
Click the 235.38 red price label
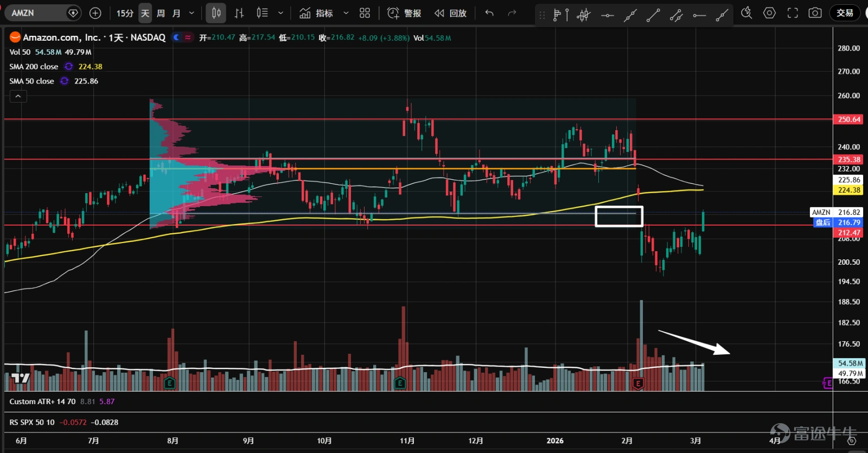pos(848,159)
